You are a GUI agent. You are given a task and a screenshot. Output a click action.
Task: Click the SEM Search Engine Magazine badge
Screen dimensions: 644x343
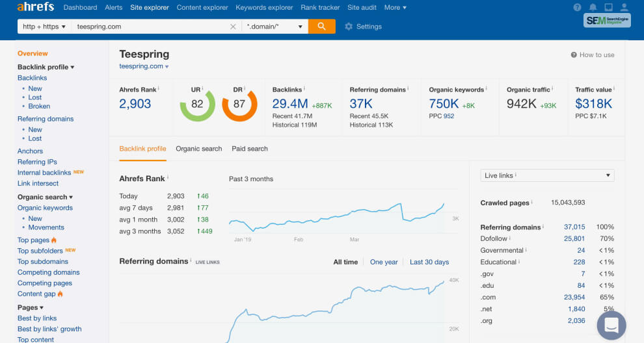[607, 20]
